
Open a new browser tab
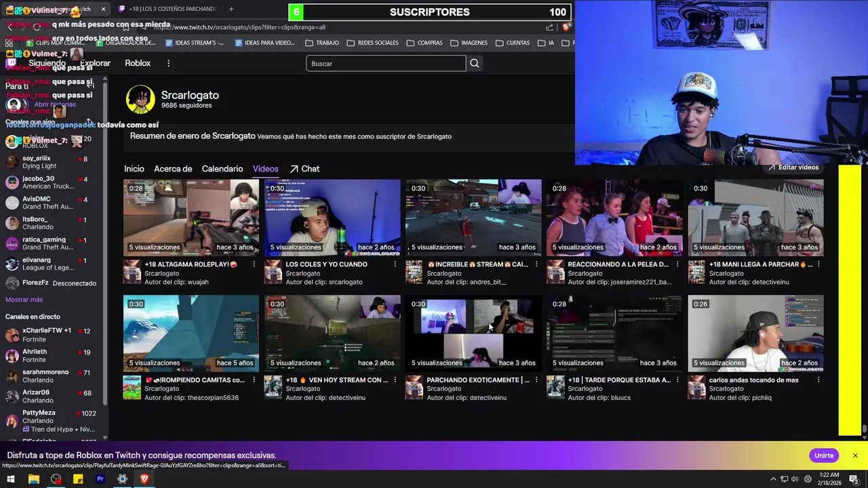tap(231, 9)
